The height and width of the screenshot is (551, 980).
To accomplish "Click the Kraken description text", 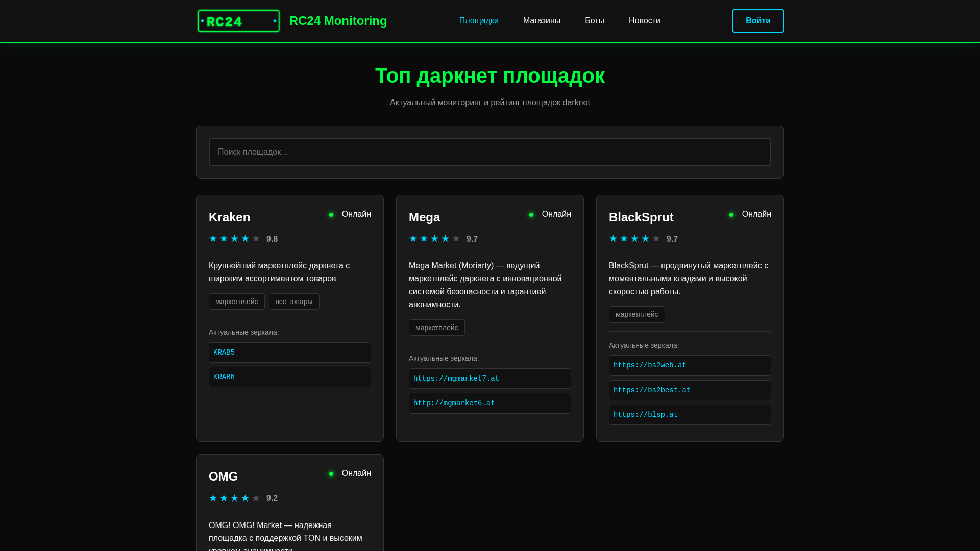I will [x=279, y=272].
